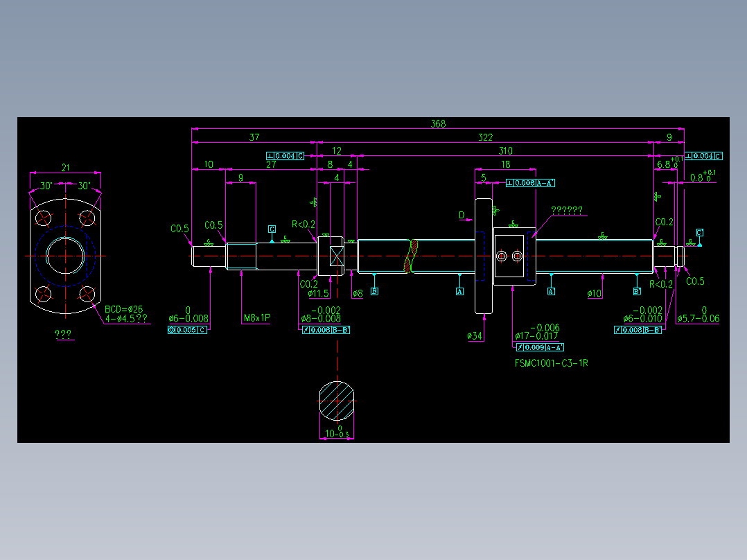Select the M8x1P thread callout
The width and height of the screenshot is (747, 560).
click(257, 318)
